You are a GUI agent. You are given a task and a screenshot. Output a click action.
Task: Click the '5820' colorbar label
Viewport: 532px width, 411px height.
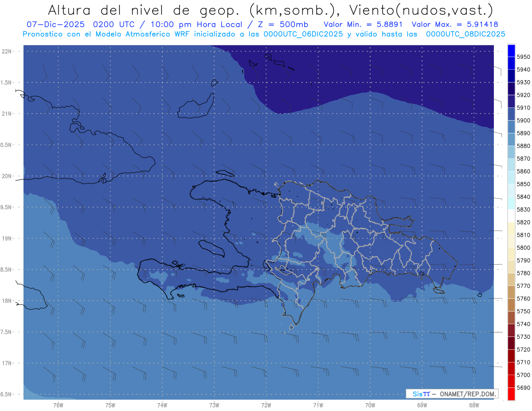pos(524,222)
